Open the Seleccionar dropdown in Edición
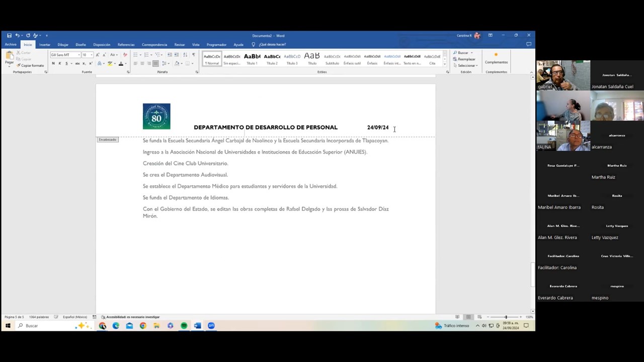Screen dimensions: 644x362 [466, 65]
